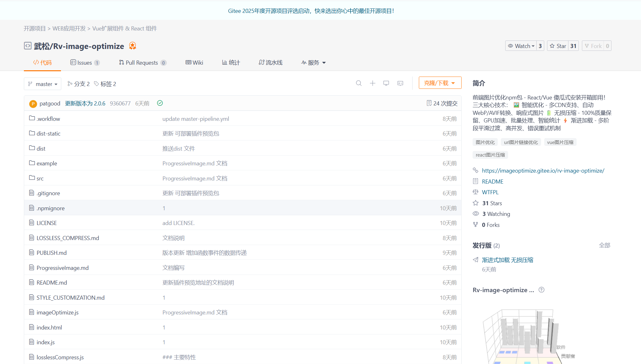Open the project homepage link

point(543,170)
